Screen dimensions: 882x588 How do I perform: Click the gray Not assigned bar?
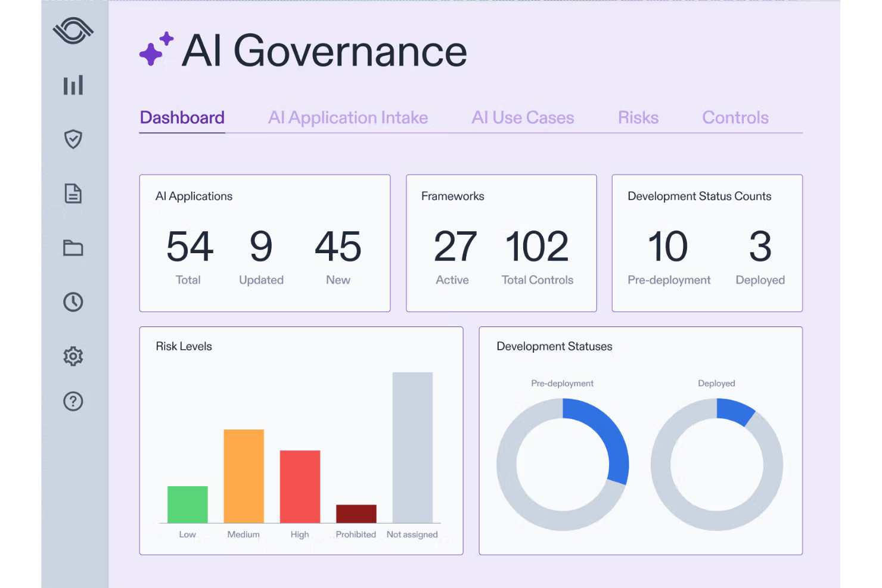point(412,447)
